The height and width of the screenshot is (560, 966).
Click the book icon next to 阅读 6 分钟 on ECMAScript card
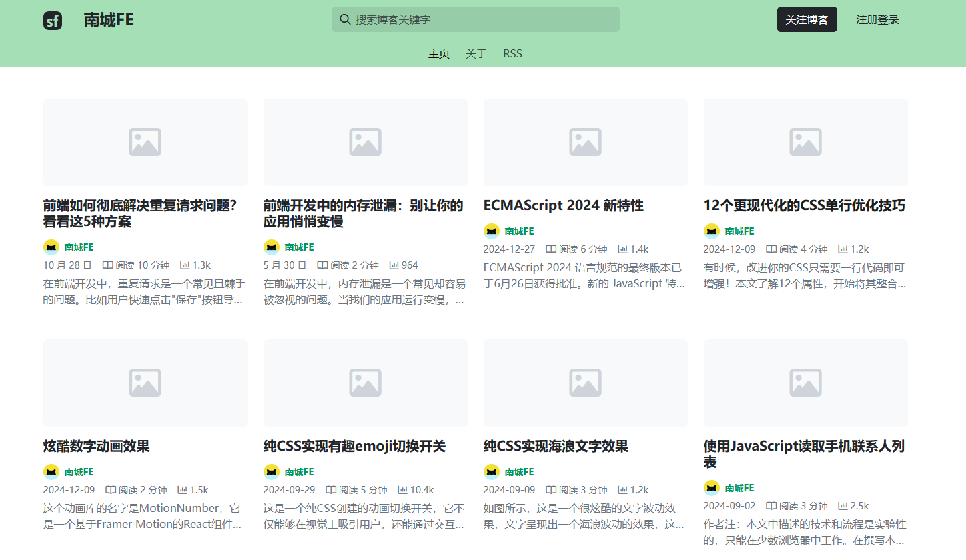(x=550, y=249)
